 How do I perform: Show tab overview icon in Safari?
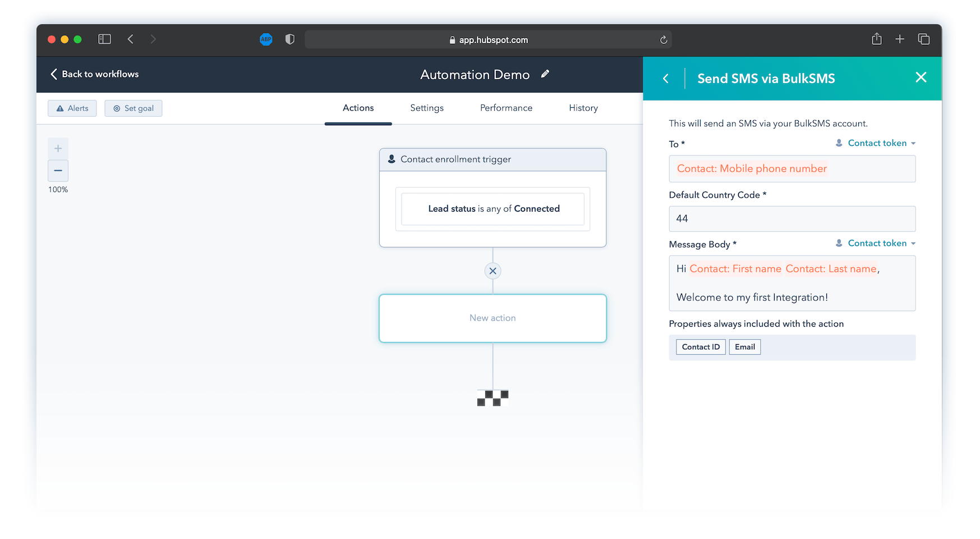[923, 39]
